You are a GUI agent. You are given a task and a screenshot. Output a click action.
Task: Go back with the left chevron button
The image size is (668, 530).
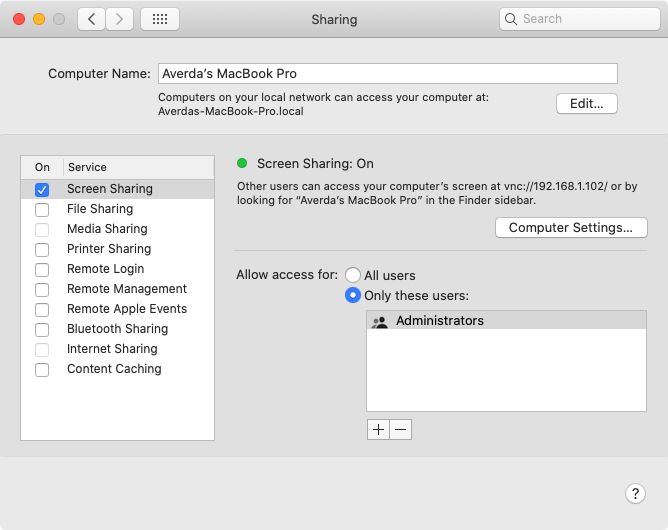click(x=91, y=19)
